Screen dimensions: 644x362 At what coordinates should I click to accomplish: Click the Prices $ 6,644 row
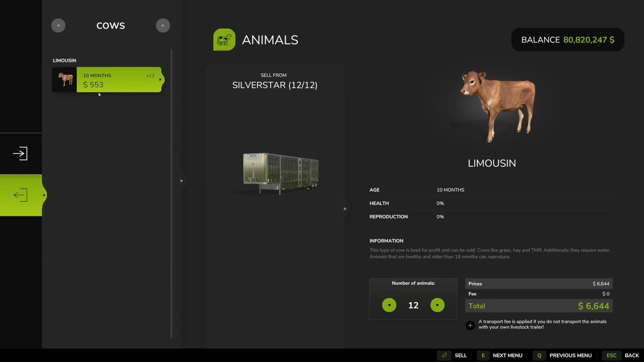pyautogui.click(x=539, y=284)
